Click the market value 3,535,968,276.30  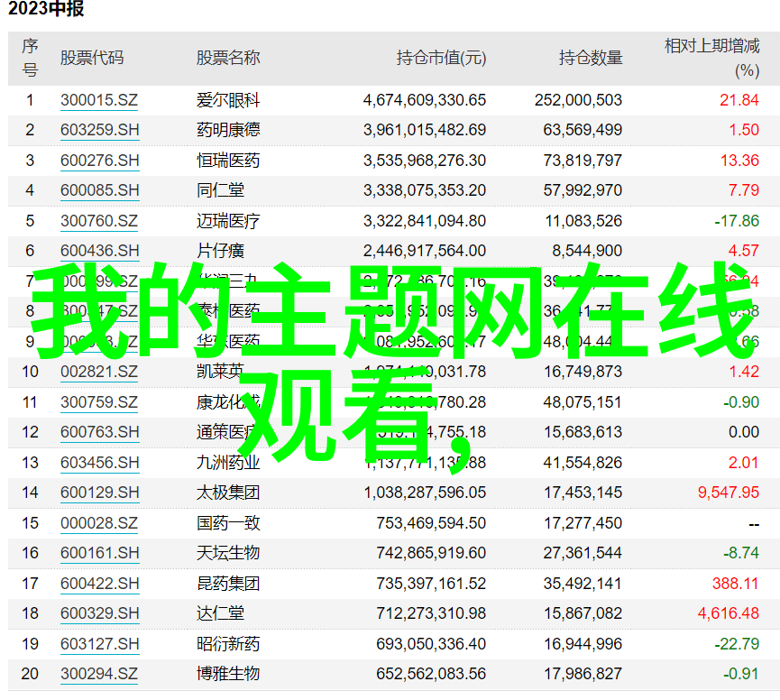(x=425, y=161)
